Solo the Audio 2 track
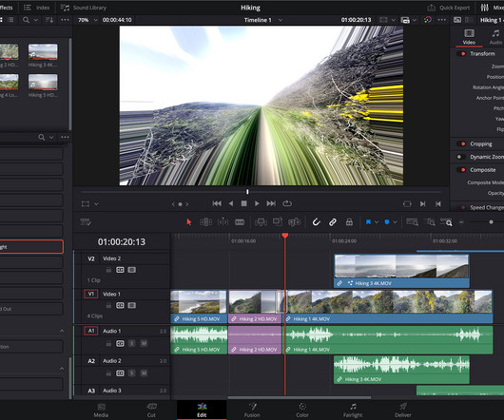Image resolution: width=504 pixels, height=420 pixels. coord(132,373)
